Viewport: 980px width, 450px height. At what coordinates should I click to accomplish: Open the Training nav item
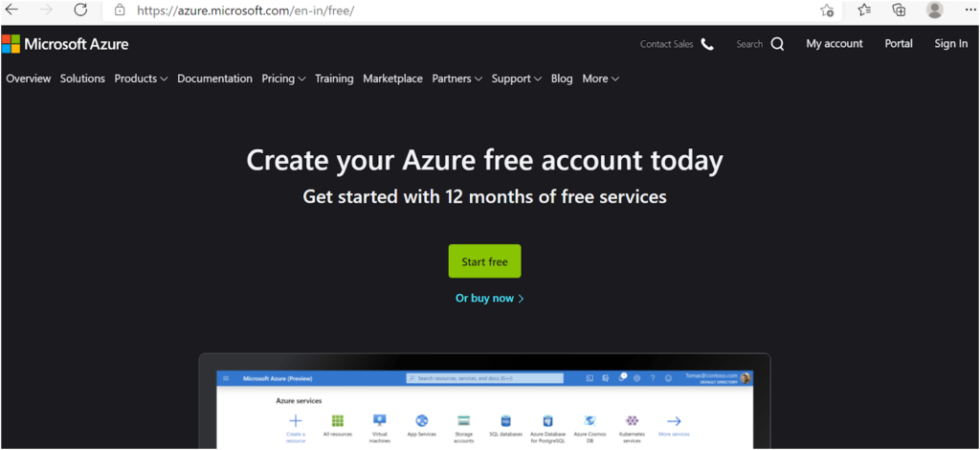coord(334,79)
